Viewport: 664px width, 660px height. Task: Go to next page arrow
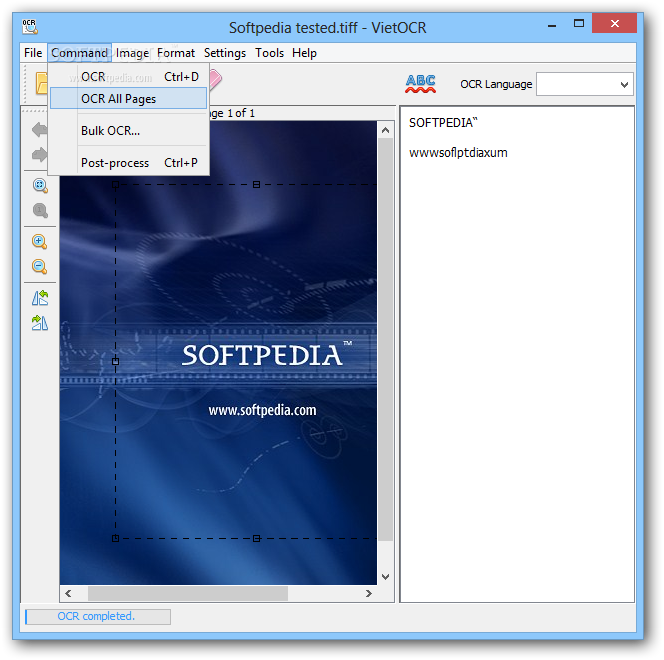[x=39, y=155]
